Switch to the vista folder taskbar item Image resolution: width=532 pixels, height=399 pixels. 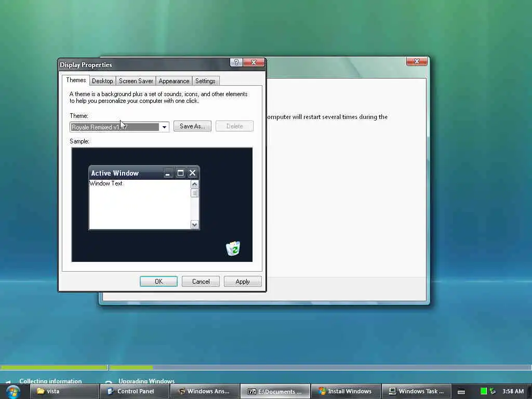pos(65,391)
